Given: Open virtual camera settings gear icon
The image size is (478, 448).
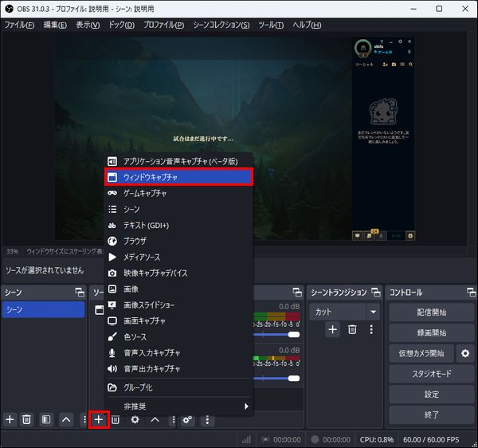Looking at the screenshot, I should click(x=465, y=353).
